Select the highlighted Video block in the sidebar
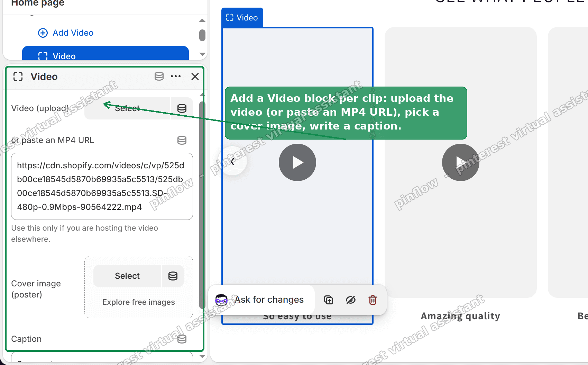The width and height of the screenshot is (588, 365). point(105,54)
